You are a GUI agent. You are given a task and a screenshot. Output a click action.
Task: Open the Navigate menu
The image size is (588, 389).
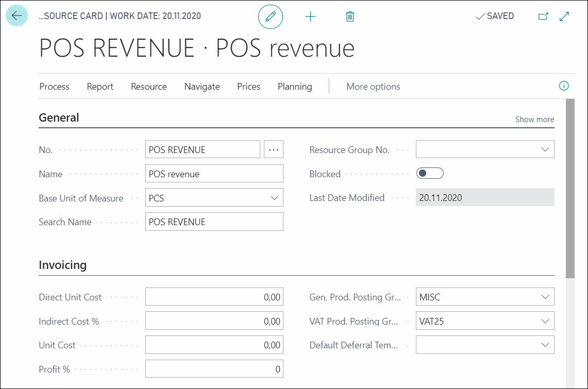pyautogui.click(x=202, y=87)
